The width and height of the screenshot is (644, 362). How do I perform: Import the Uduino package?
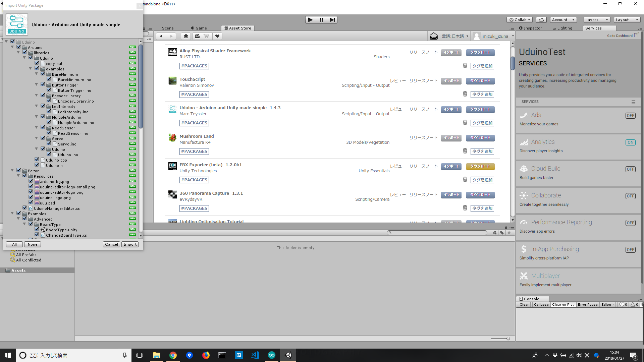130,244
